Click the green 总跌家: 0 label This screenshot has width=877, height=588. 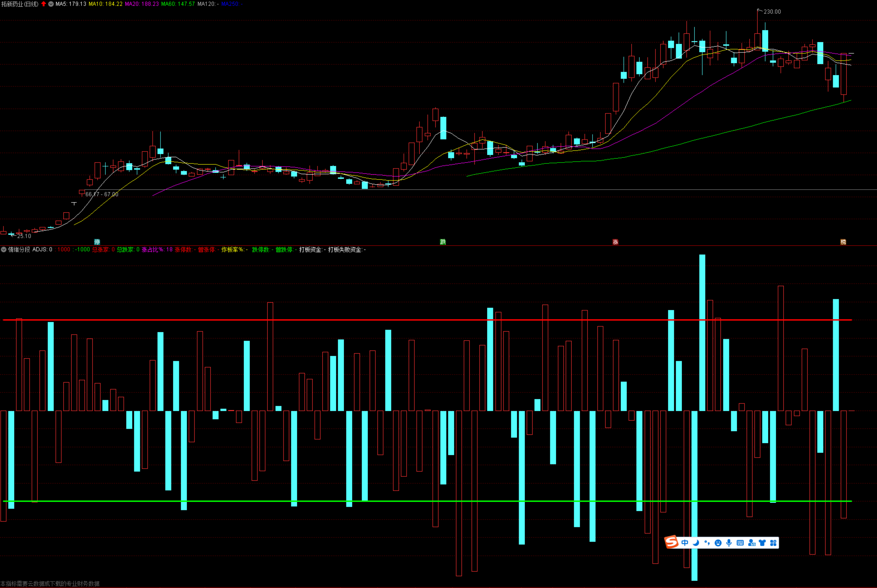pos(128,249)
